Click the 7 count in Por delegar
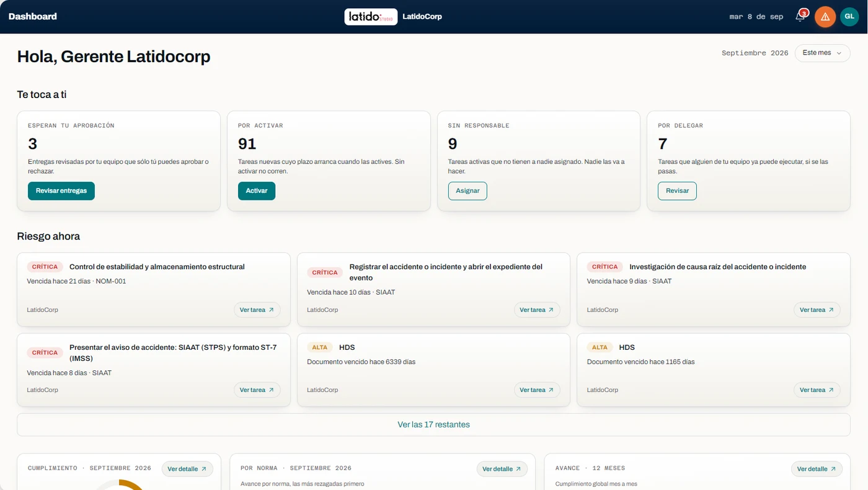Screen dimensions: 868x490 pyautogui.click(x=662, y=144)
